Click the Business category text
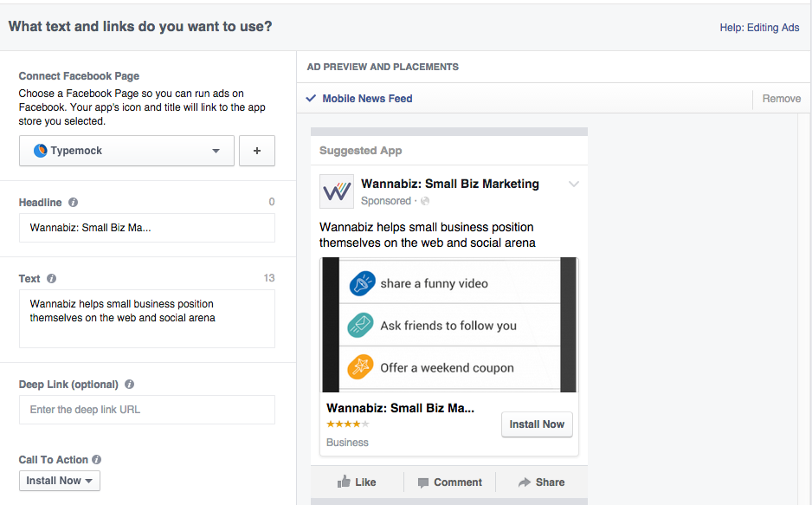This screenshot has height=505, width=812. (x=347, y=443)
